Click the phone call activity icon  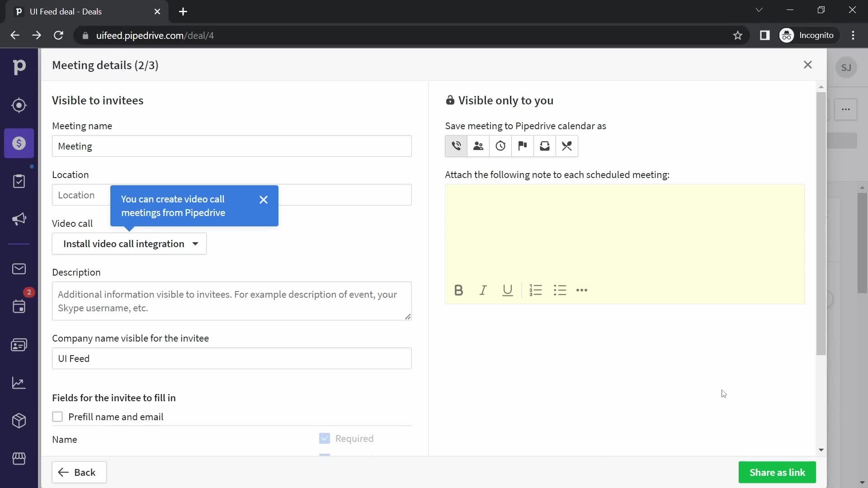[x=456, y=145]
